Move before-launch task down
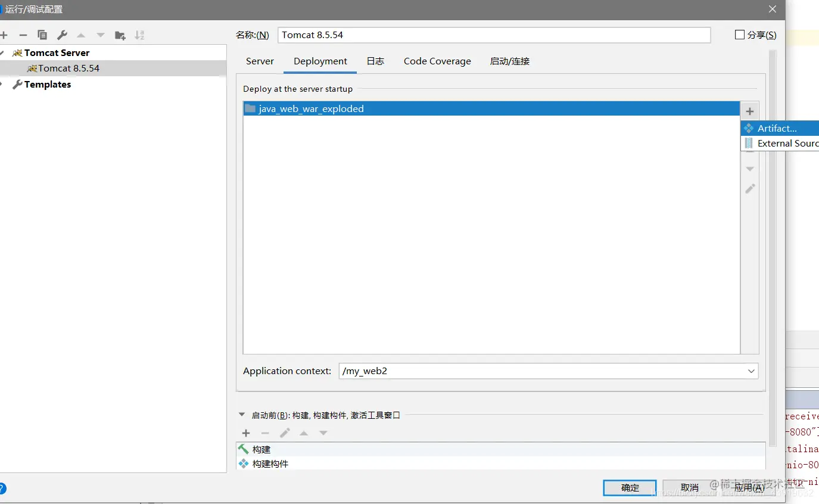 pos(323,433)
